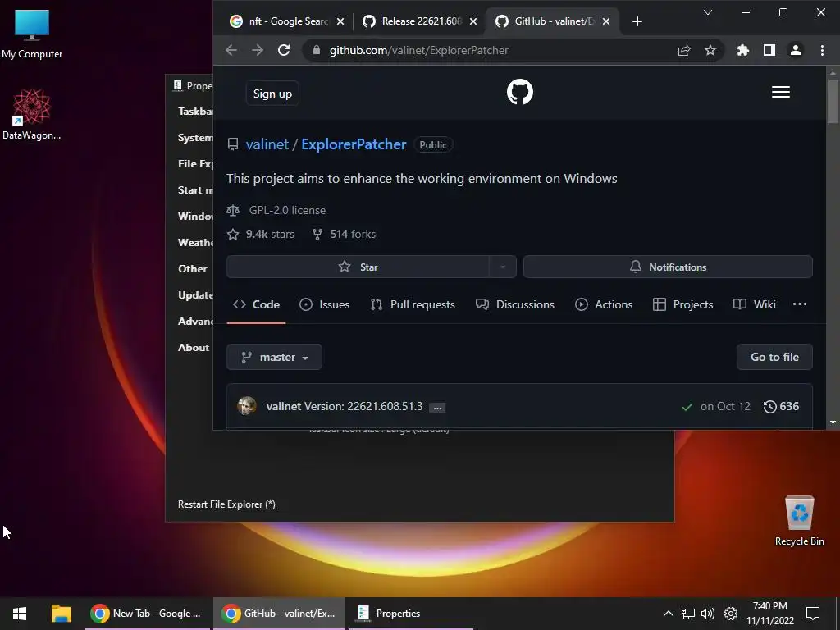Open the Chrome three-dot menu
Viewport: 840px width, 630px height.
pyautogui.click(x=822, y=50)
